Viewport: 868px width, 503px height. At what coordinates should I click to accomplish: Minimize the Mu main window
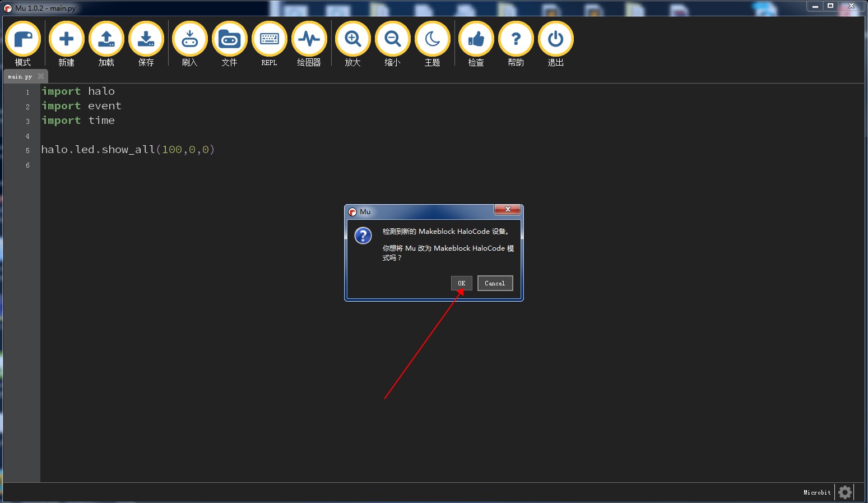pos(815,6)
